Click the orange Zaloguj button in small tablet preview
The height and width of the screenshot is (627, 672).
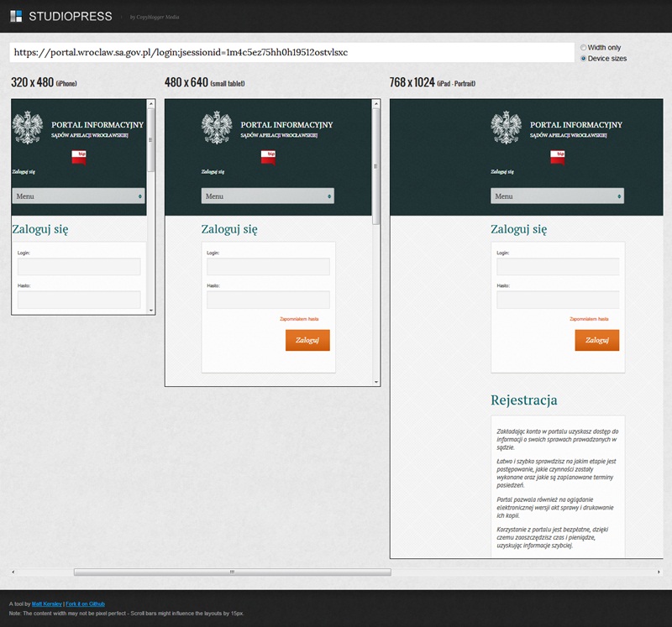coord(307,340)
